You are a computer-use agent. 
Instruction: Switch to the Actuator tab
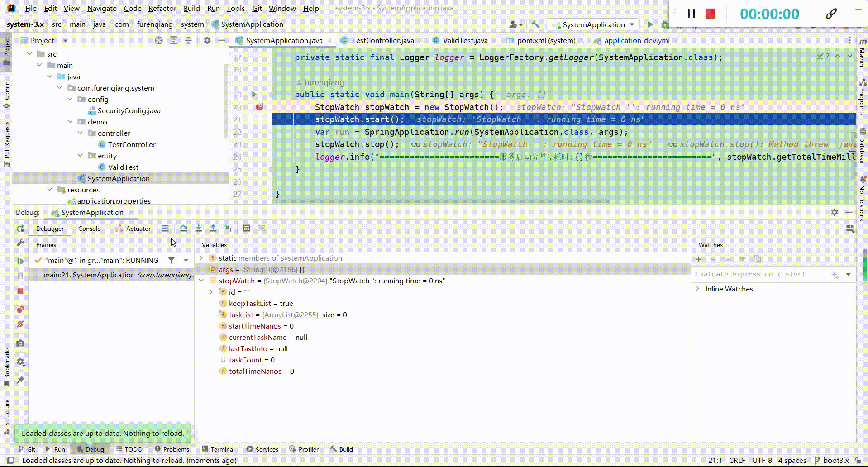tap(133, 229)
